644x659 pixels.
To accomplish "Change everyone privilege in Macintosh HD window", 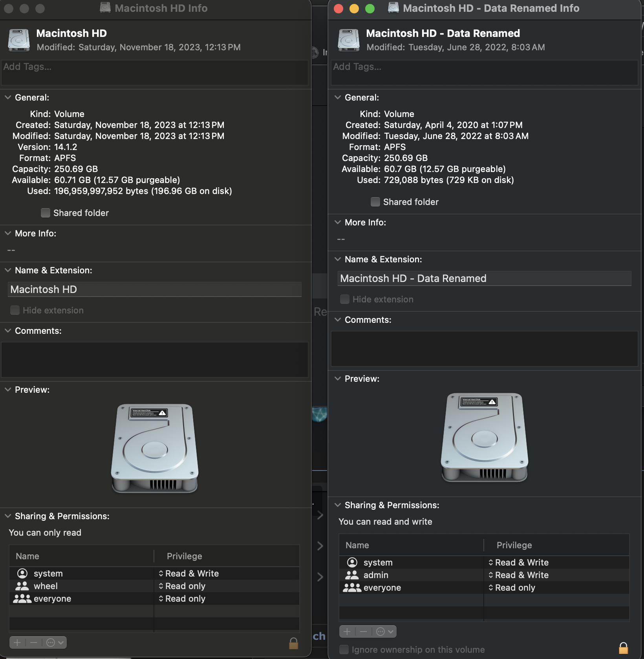I will [x=182, y=599].
